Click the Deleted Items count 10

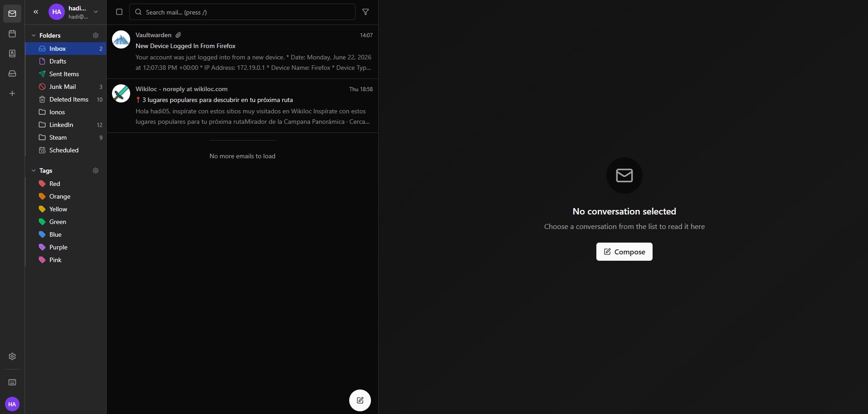(x=100, y=100)
